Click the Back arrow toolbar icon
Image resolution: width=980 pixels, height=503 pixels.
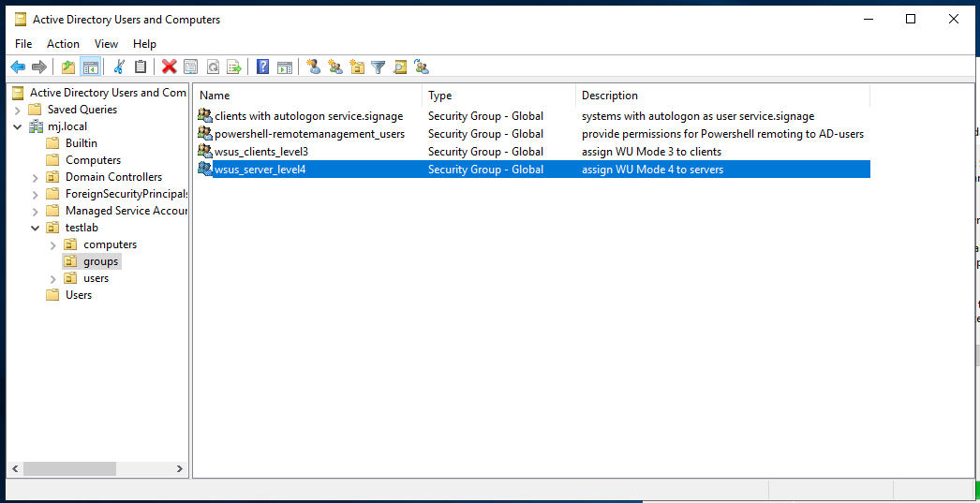click(18, 67)
